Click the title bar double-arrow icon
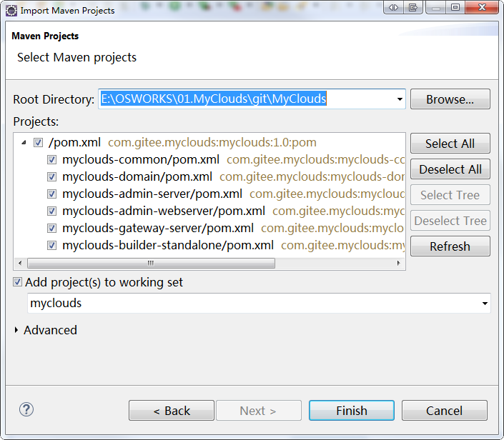The image size is (504, 440). tap(393, 7)
